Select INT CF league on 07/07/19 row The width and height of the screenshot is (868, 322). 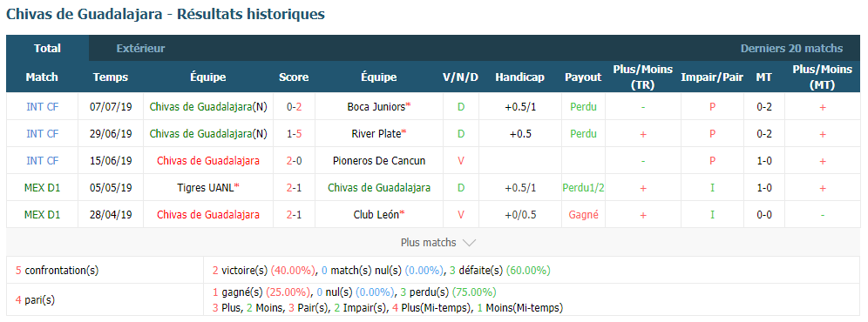pyautogui.click(x=42, y=107)
